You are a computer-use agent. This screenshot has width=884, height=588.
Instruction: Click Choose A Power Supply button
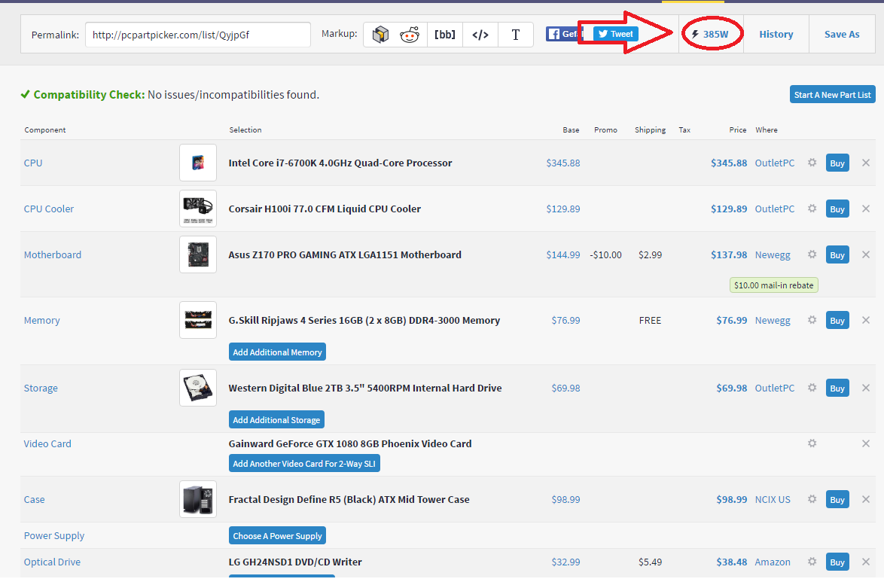pyautogui.click(x=277, y=535)
